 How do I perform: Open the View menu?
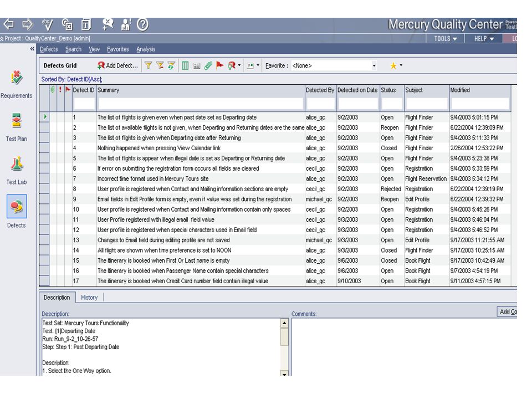click(x=94, y=49)
